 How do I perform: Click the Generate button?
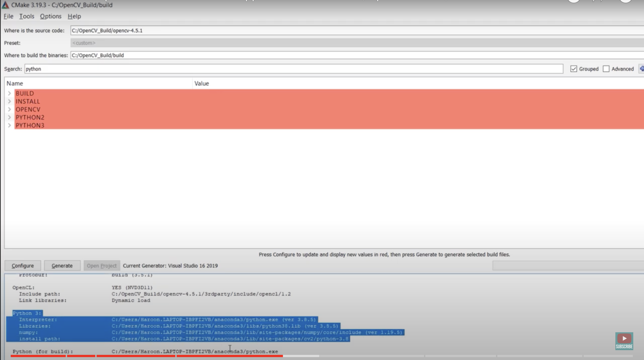click(62, 265)
